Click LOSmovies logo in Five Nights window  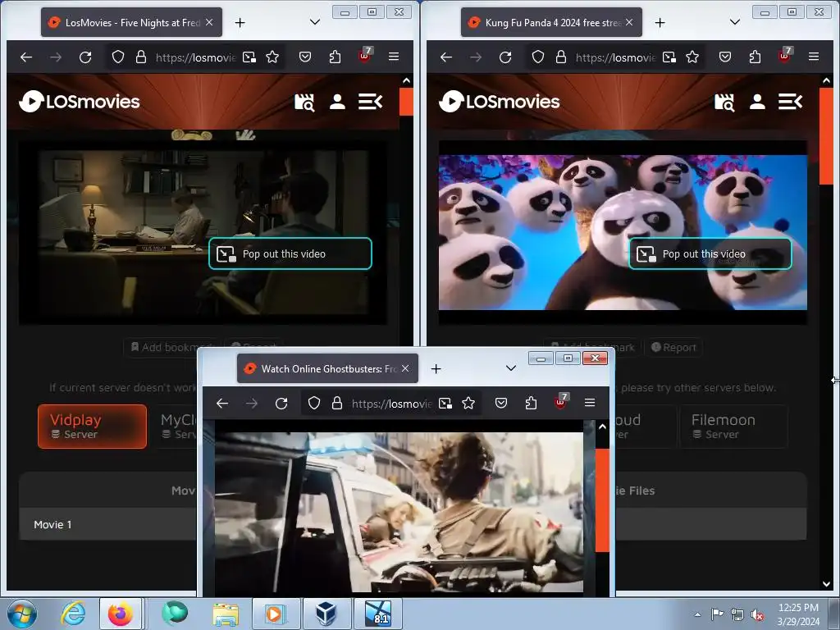80,101
